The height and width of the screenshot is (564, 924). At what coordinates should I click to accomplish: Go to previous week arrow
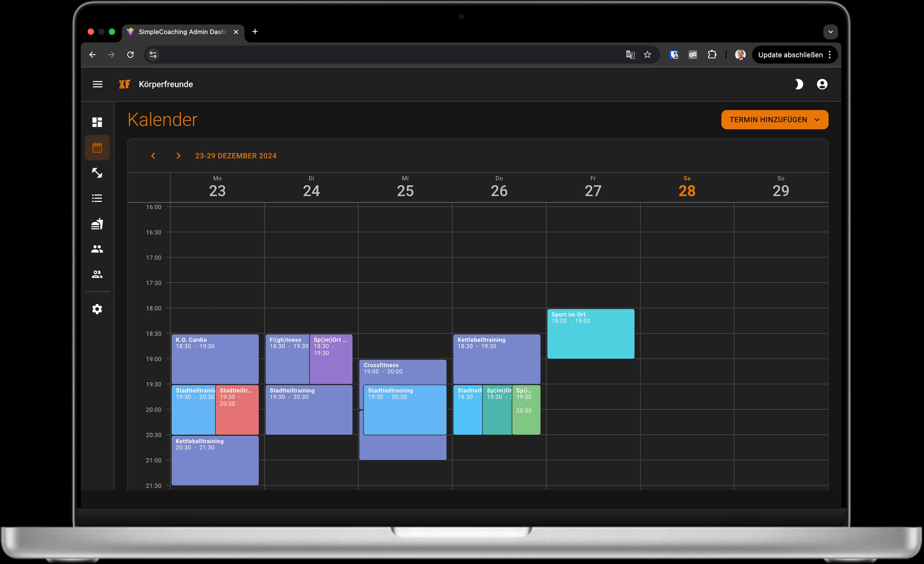click(x=153, y=156)
